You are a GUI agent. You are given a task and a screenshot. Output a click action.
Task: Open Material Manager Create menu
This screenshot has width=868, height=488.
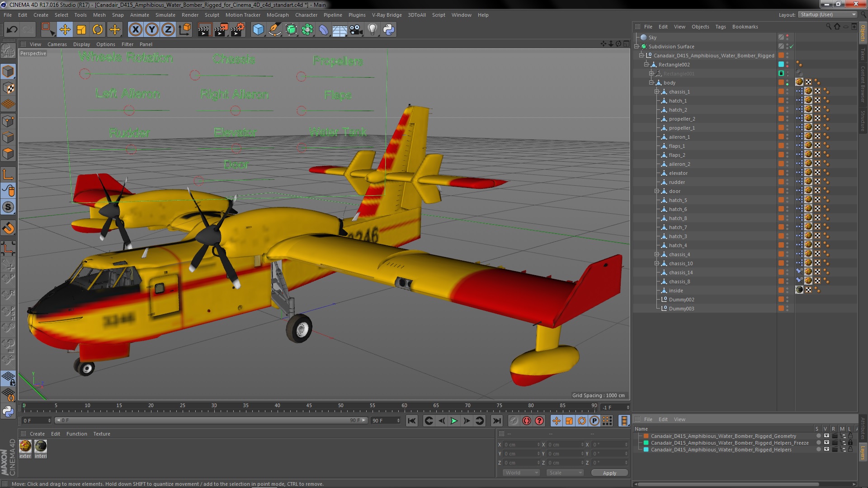pyautogui.click(x=37, y=434)
